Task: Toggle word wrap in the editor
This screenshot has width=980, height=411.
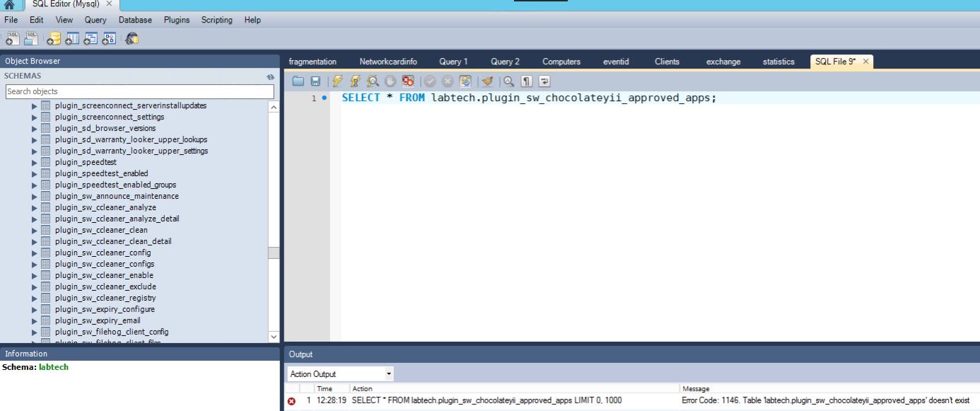Action: click(542, 81)
